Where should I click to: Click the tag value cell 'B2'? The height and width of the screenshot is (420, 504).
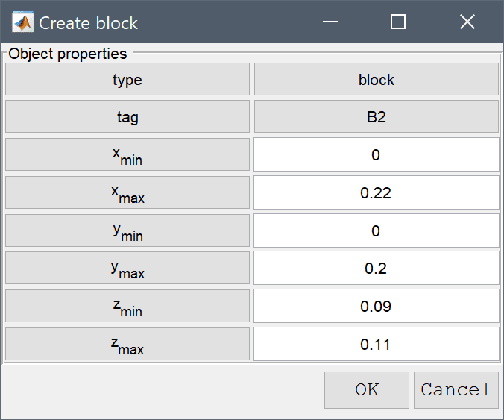pyautogui.click(x=377, y=116)
